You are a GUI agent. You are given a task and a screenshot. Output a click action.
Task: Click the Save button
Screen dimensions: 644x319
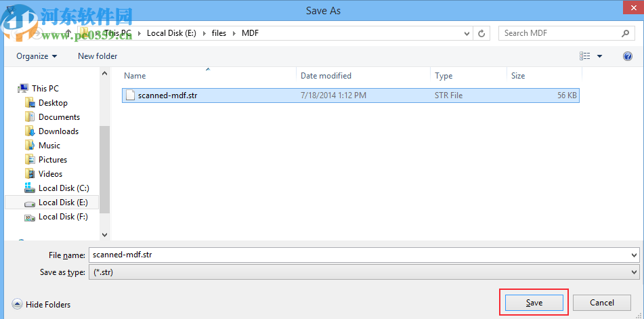[x=534, y=303]
